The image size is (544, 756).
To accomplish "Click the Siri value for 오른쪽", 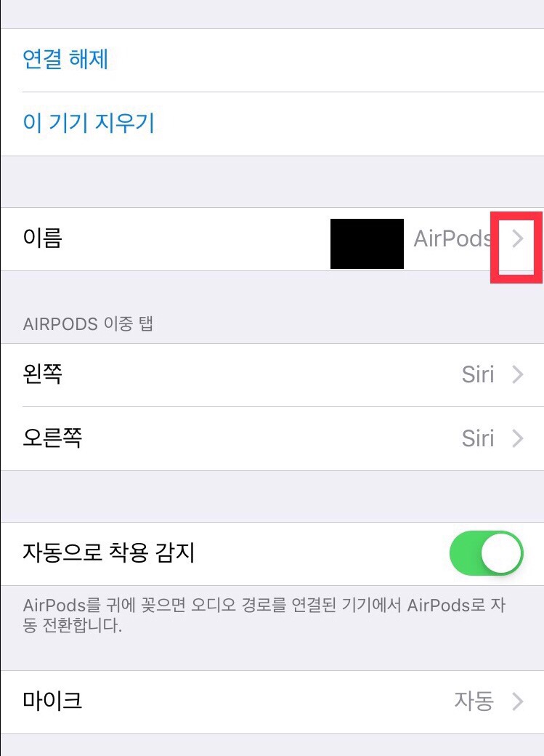I will [x=478, y=438].
